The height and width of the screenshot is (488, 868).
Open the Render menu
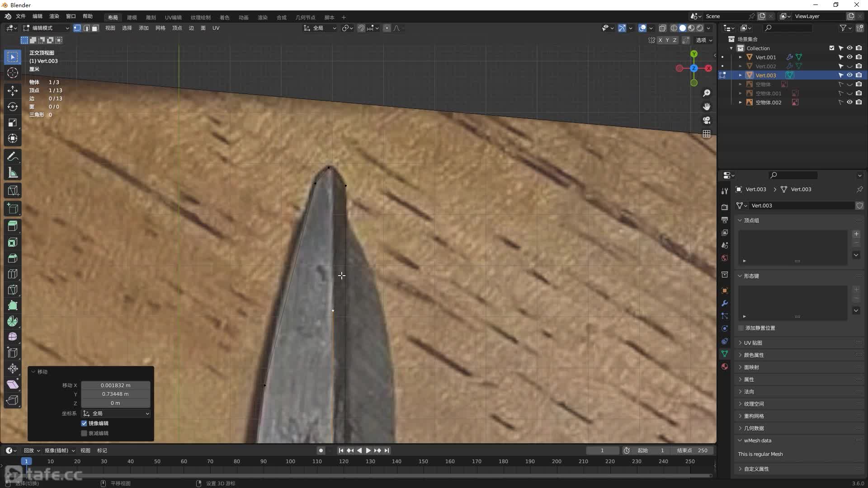pos(54,17)
